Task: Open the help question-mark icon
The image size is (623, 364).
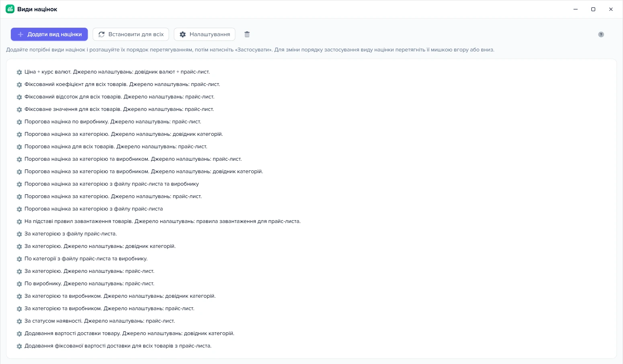Action: [601, 35]
